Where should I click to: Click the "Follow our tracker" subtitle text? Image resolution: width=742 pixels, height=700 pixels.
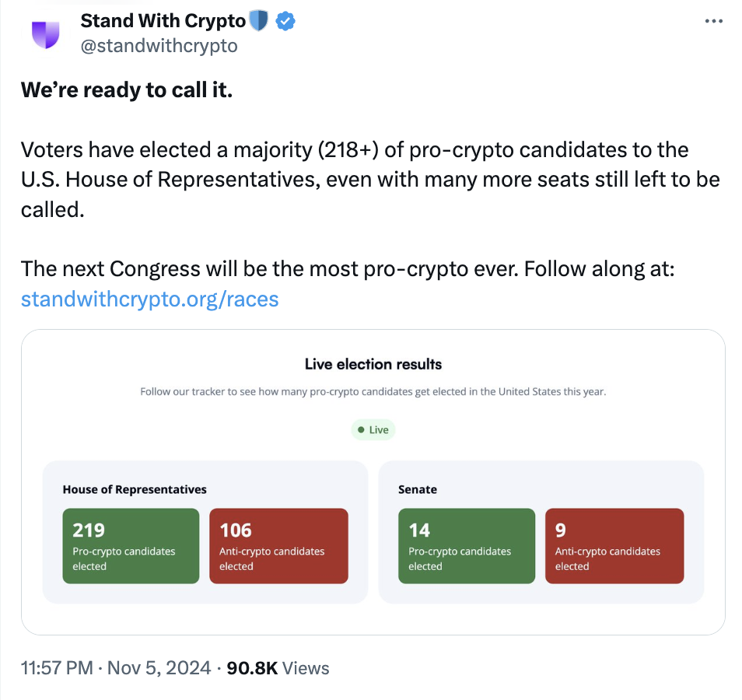[373, 391]
